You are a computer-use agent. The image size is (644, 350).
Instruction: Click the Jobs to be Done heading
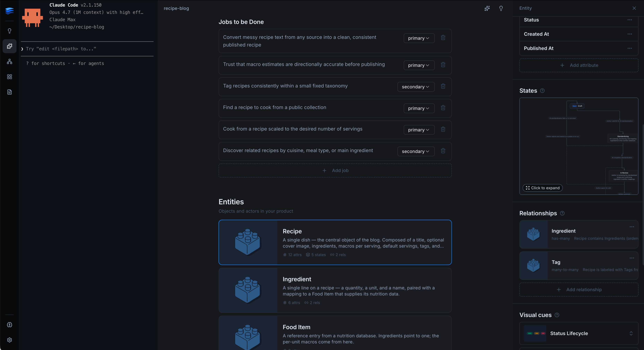coord(241,22)
